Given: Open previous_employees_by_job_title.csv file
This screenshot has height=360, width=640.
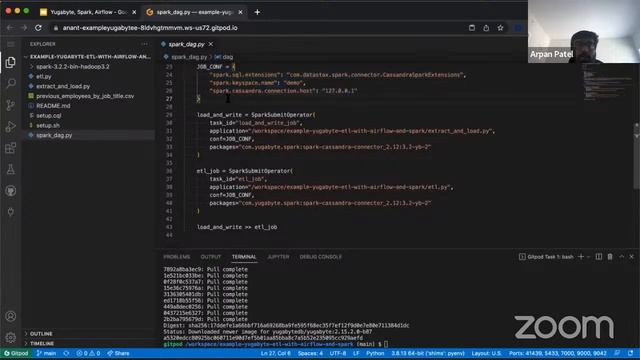Looking at the screenshot, I should coord(85,96).
